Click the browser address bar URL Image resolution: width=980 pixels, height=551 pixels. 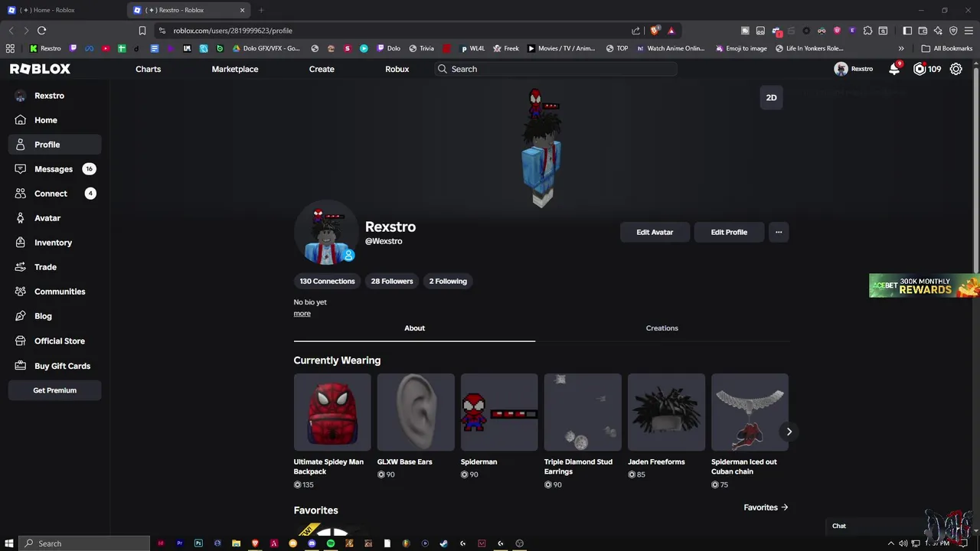click(x=233, y=31)
